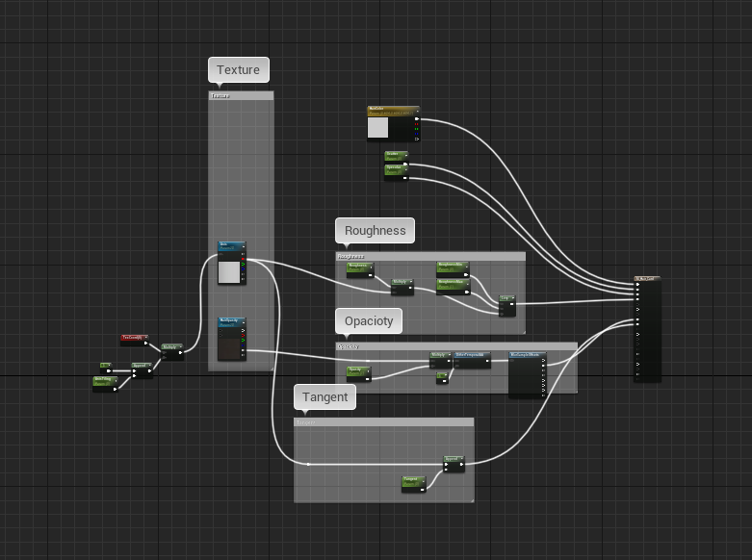Click the white preview thumbnail in top texture node
The image size is (752, 560).
click(229, 272)
